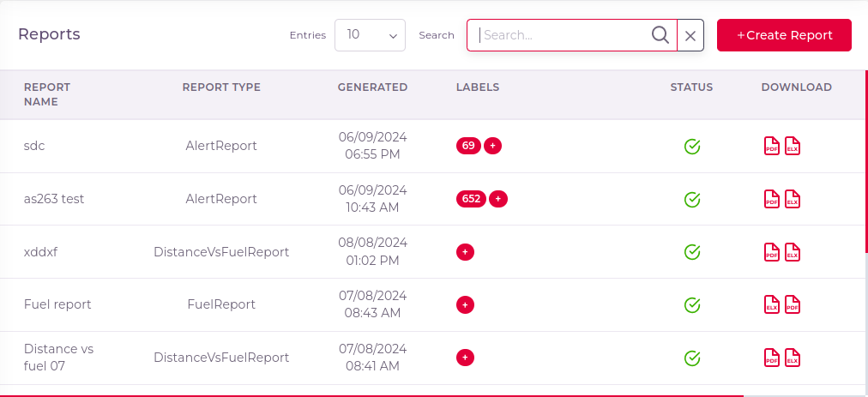This screenshot has height=397, width=868.
Task: Click the DOWNLOAD column header
Action: pyautogui.click(x=797, y=87)
